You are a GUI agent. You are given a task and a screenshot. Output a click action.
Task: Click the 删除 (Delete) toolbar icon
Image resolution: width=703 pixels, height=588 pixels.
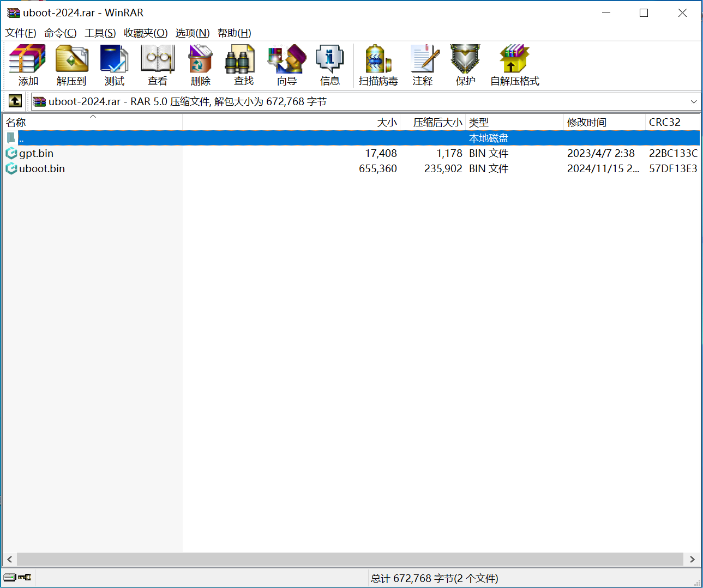pos(200,65)
